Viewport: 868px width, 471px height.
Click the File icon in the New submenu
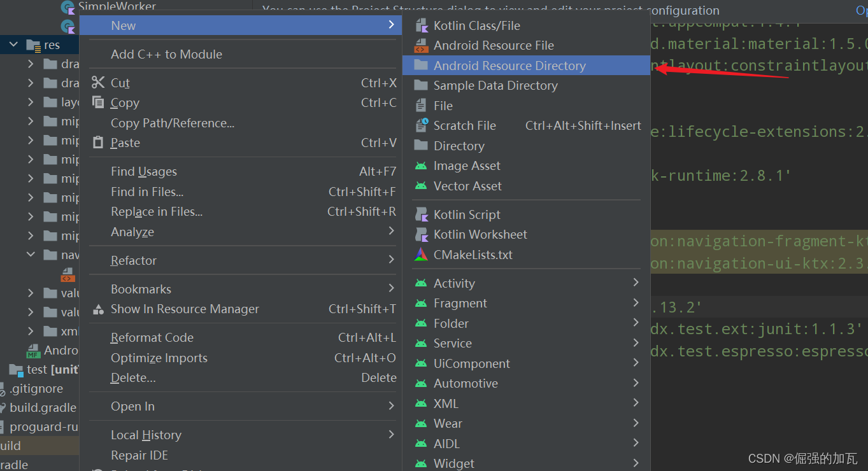pos(421,106)
